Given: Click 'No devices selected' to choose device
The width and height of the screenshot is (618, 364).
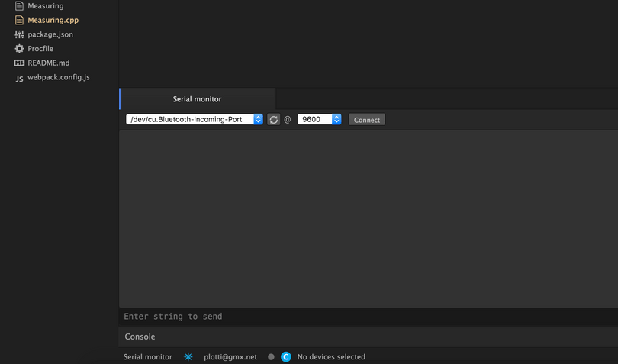Looking at the screenshot, I should click(331, 357).
